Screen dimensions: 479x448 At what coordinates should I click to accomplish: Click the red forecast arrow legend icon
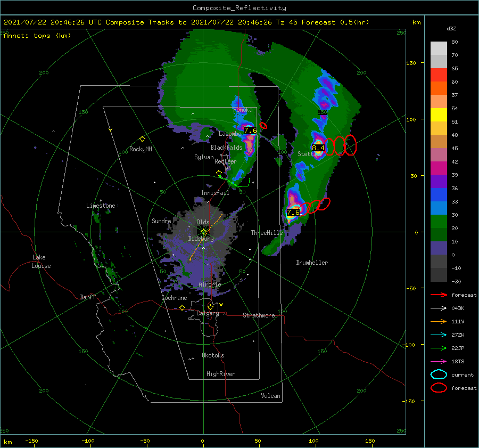coord(439,295)
